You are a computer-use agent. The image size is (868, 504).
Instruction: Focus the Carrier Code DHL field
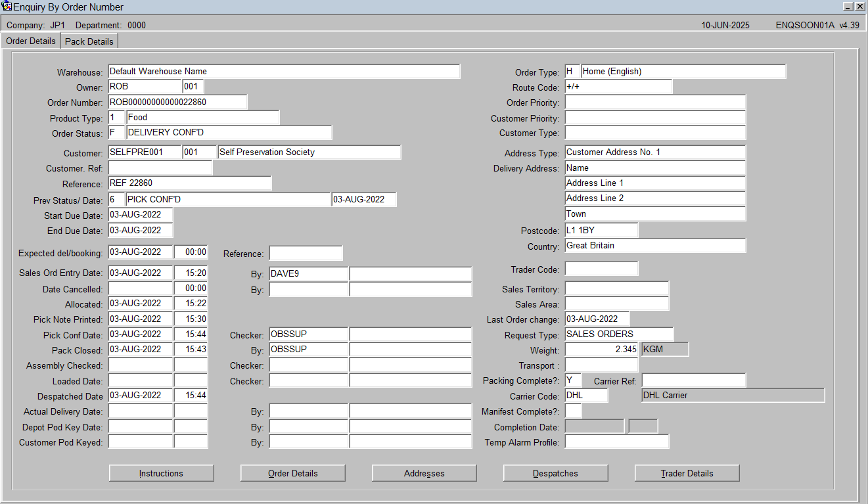[586, 396]
